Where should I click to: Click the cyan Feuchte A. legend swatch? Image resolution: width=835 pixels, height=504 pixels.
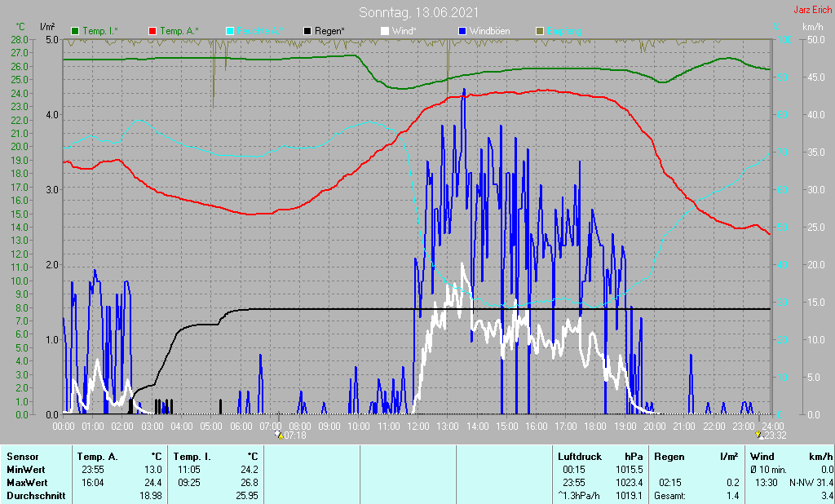click(x=229, y=31)
